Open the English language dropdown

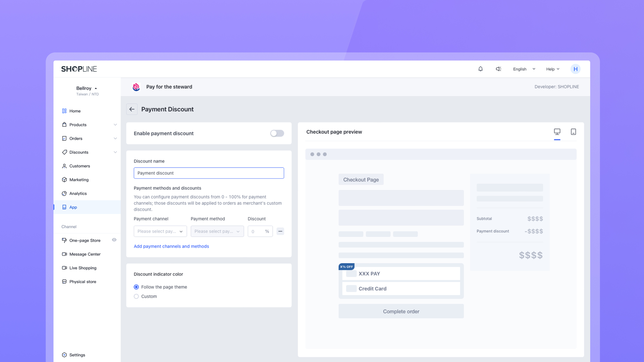(x=524, y=69)
